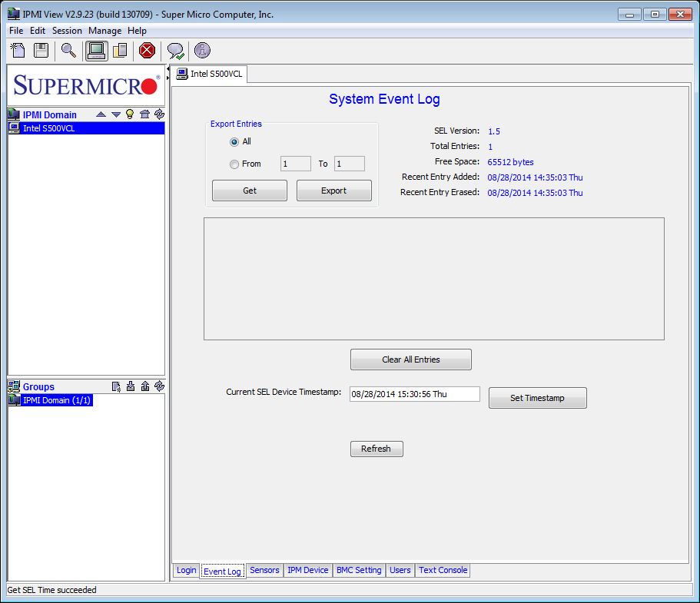Click the red stop sign icon
The width and height of the screenshot is (700, 603).
point(147,51)
